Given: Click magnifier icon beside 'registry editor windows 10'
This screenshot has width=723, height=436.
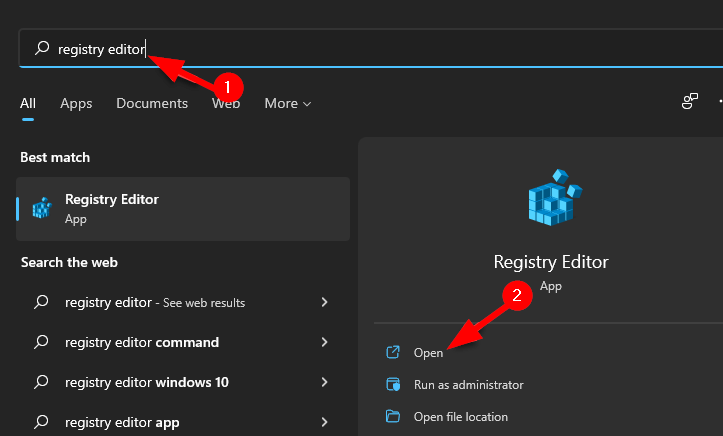Looking at the screenshot, I should (x=41, y=382).
